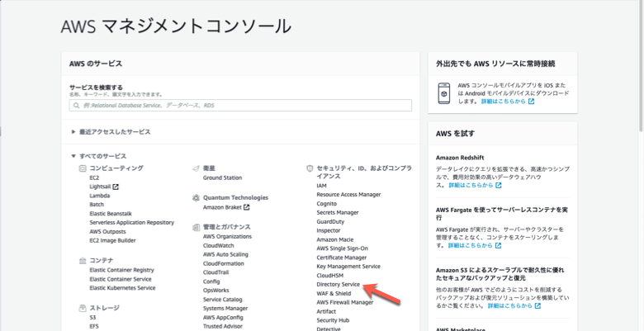Click the search magnifier icon in service search
Viewport: 644px width, 331px height.
(x=76, y=106)
